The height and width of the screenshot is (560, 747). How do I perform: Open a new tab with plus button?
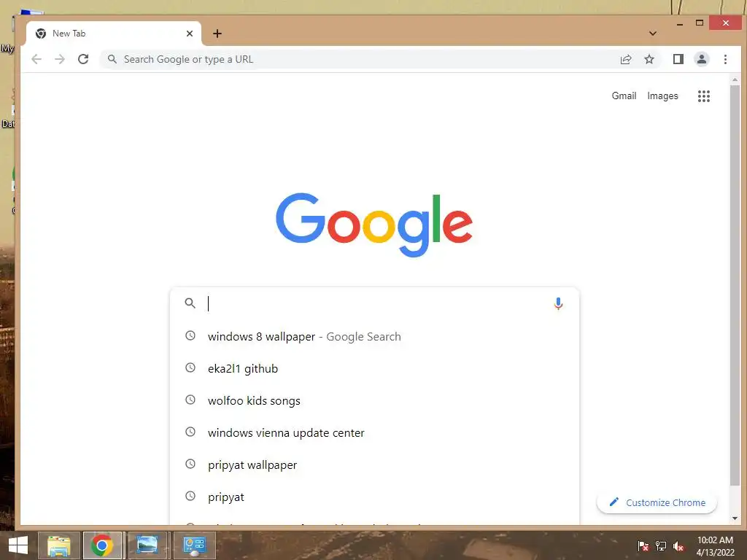(217, 34)
